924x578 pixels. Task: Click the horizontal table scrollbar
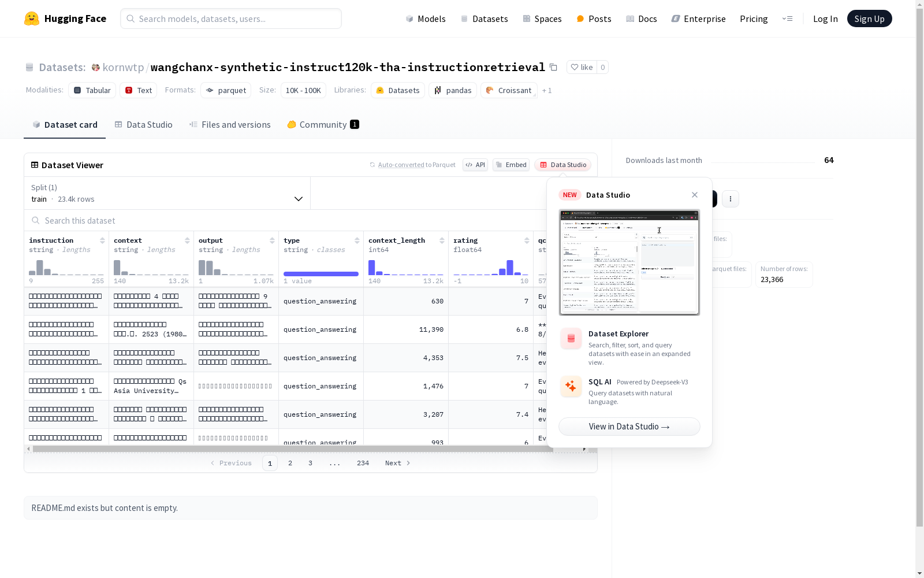click(293, 449)
